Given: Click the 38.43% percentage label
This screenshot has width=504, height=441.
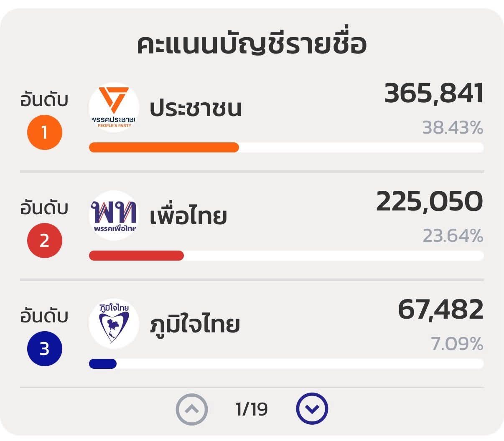Looking at the screenshot, I should click(453, 128).
